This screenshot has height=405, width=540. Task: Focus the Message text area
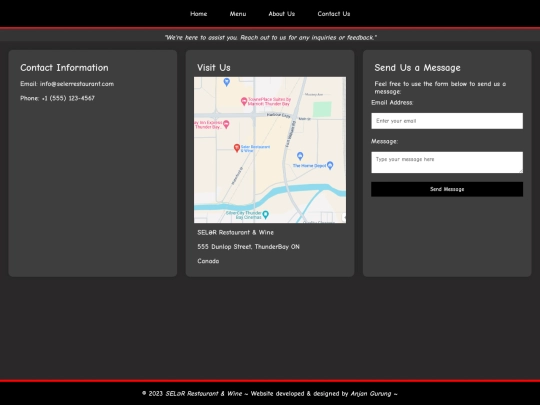coord(447,162)
